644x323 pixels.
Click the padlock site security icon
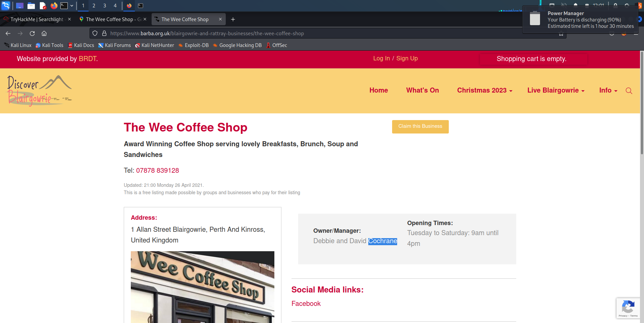click(104, 34)
